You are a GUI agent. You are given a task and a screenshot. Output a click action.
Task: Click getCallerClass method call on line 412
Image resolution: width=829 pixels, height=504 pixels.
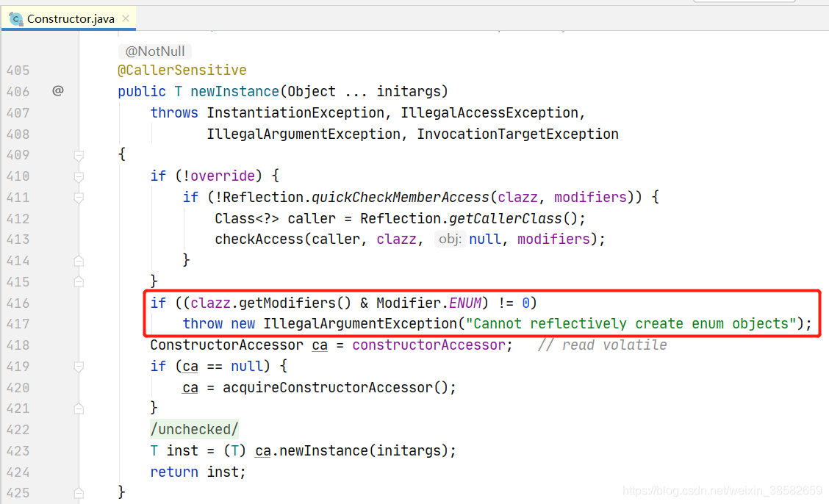coord(506,219)
